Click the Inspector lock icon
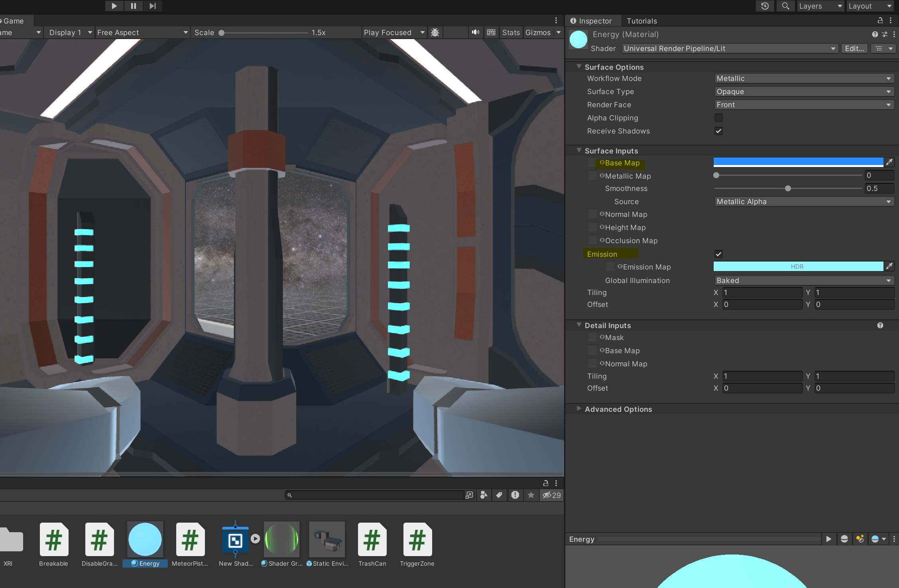899x588 pixels. (880, 20)
